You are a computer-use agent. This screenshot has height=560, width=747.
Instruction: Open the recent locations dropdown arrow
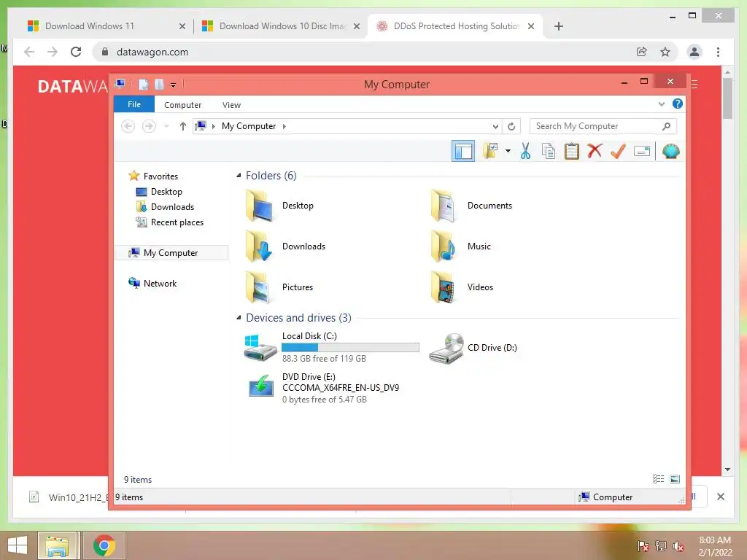pos(166,126)
